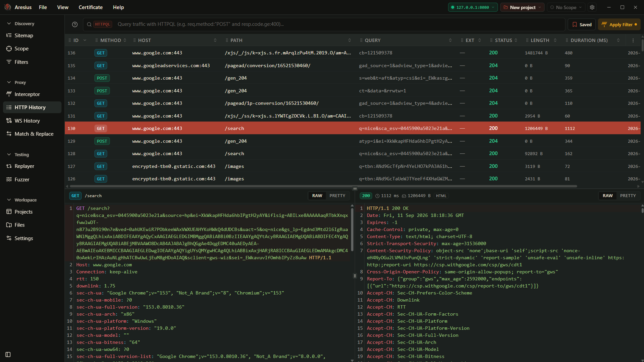Switch request pane to RAW view
The width and height of the screenshot is (644, 362).
pyautogui.click(x=317, y=196)
